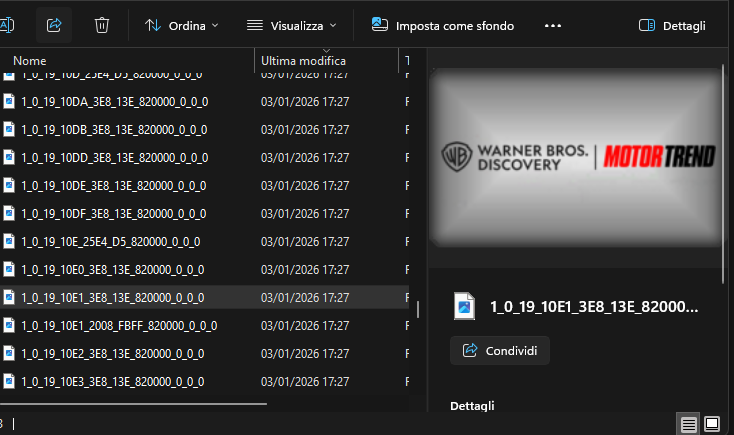Click image icon of 1_0_19_10E0 file
The height and width of the screenshot is (435, 734).
coord(9,269)
